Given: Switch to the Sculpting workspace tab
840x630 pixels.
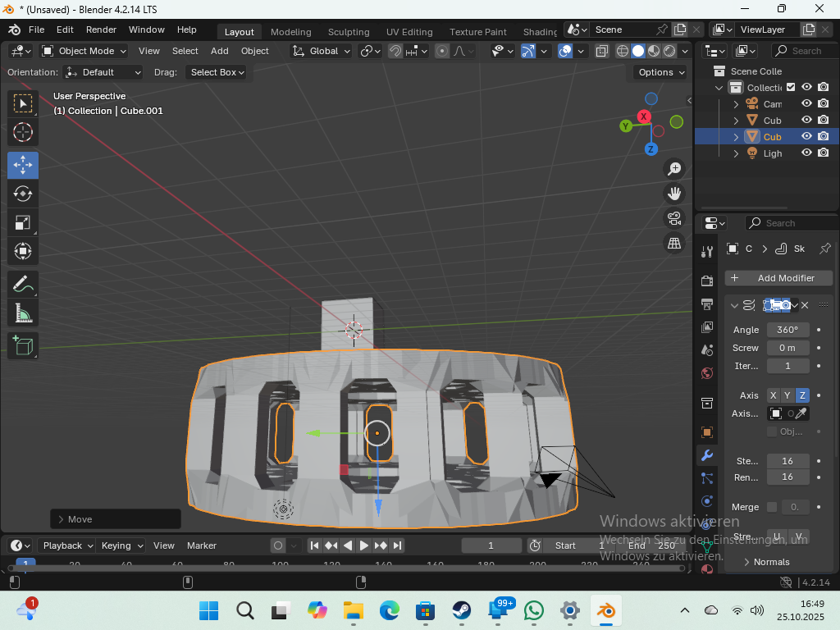Looking at the screenshot, I should (x=349, y=32).
